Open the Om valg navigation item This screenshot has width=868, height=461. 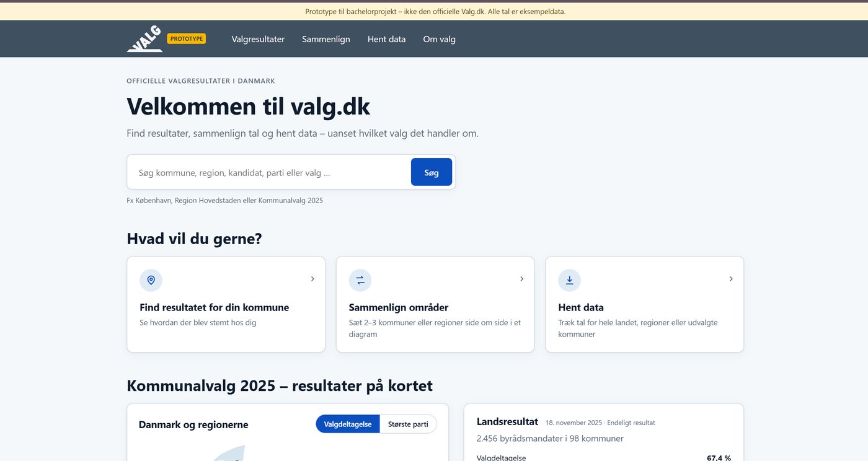click(439, 39)
